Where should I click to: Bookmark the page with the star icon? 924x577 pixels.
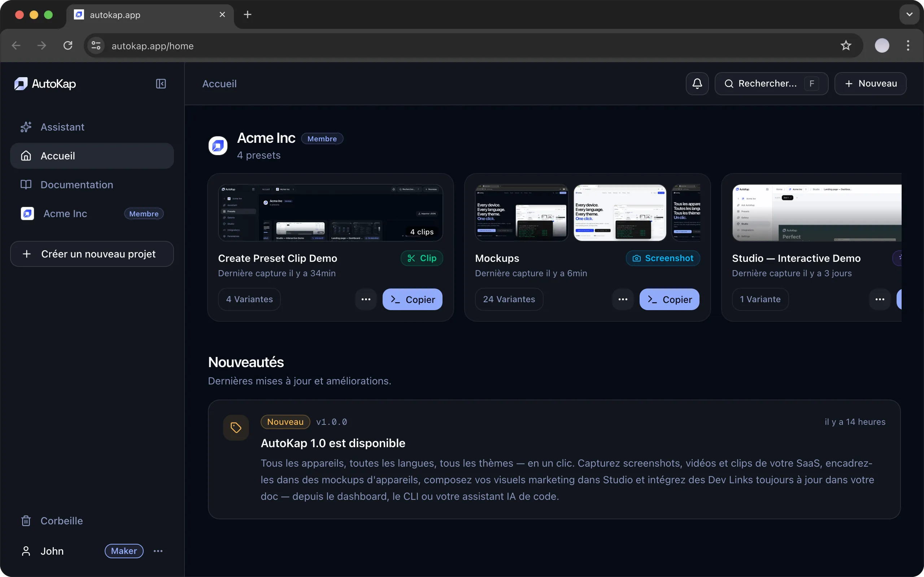click(x=845, y=45)
